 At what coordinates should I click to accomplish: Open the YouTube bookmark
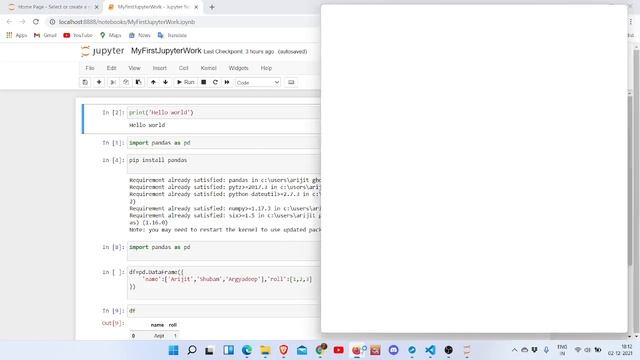point(78,36)
